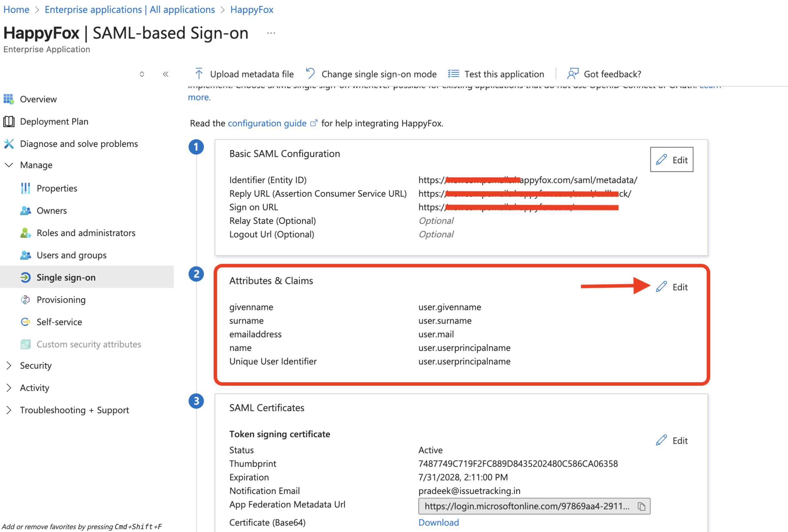The image size is (788, 532).
Task: Open the ellipsis menu beside page title
Action: 270,33
